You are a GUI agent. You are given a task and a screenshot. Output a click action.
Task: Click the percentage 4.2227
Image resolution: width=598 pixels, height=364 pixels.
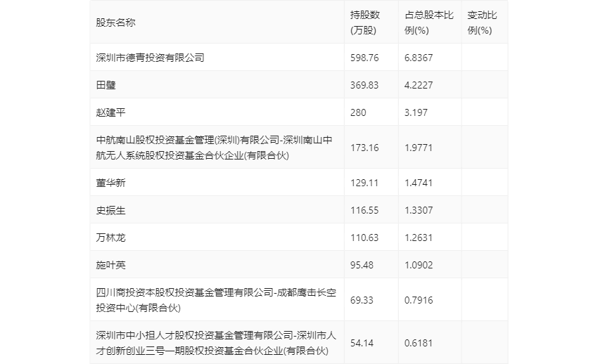[x=419, y=85]
